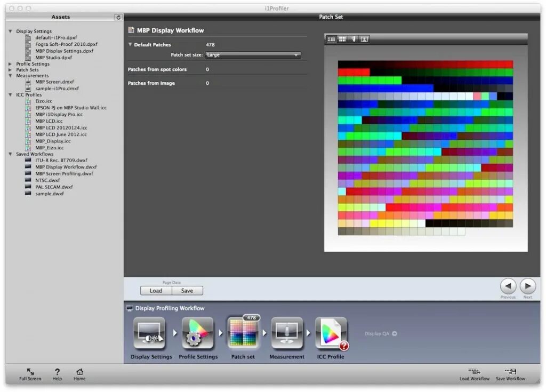This screenshot has width=546, height=392.
Task: Select sample-i1Pro.dmxf measurement
Action: pyautogui.click(x=57, y=89)
